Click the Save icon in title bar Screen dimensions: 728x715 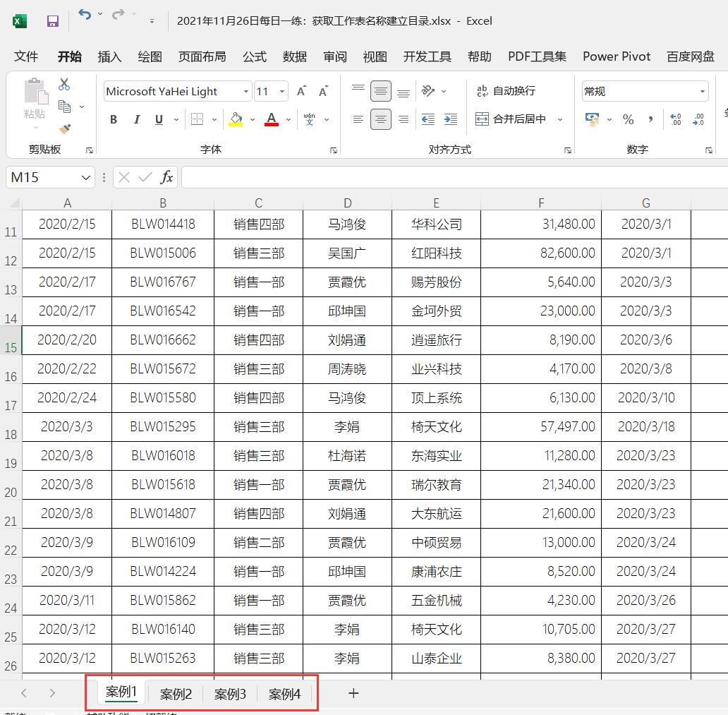coord(52,21)
